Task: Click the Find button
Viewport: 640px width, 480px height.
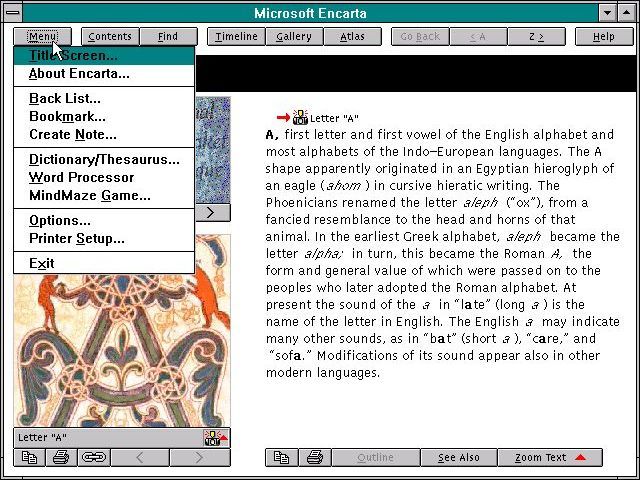Action: (x=169, y=36)
